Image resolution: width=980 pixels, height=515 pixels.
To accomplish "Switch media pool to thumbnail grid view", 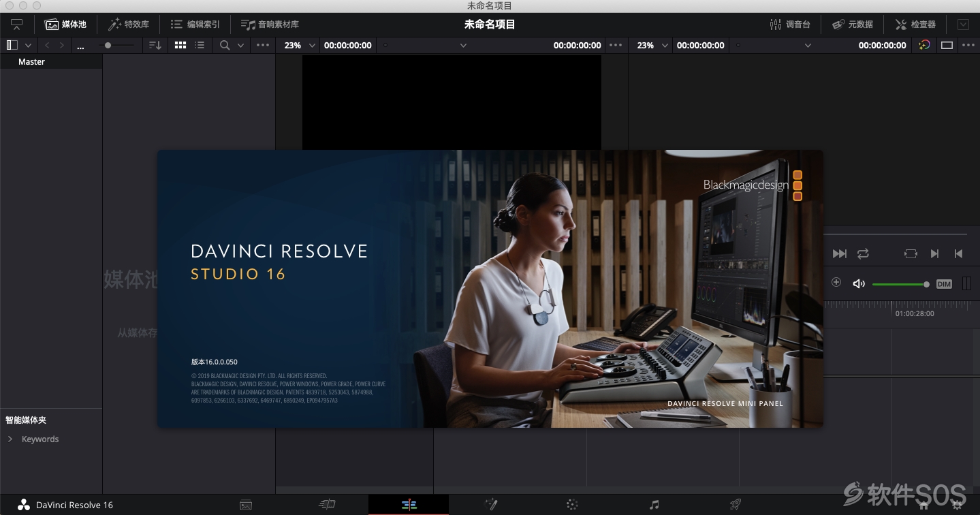I will [180, 45].
